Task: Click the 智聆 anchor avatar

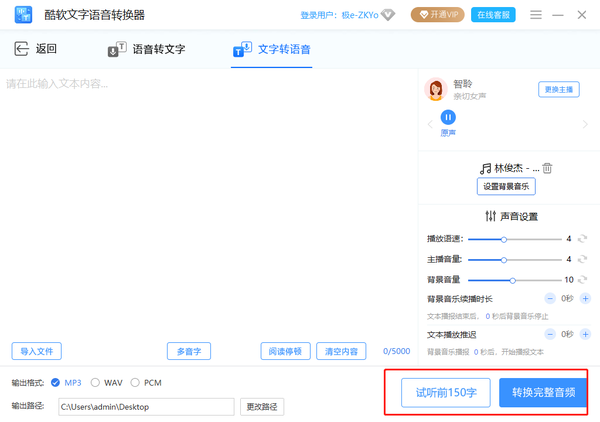Action: pyautogui.click(x=436, y=90)
